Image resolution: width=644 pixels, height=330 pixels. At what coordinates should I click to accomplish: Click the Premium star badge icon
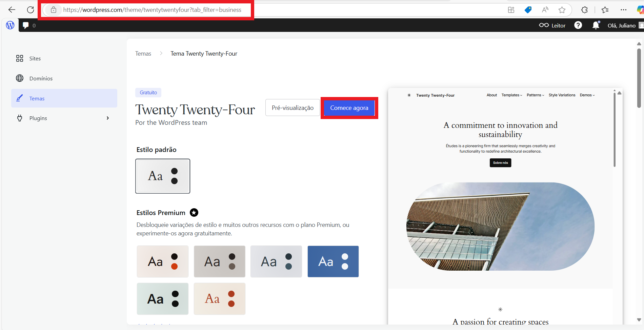click(194, 213)
